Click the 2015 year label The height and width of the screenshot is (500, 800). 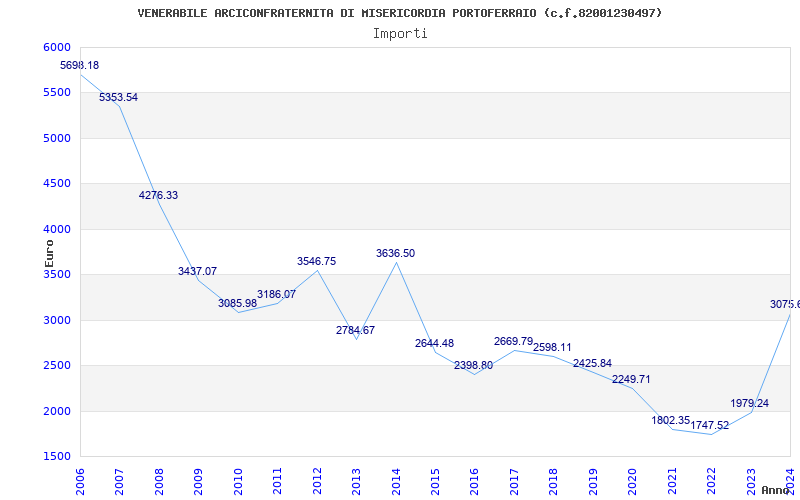(x=435, y=482)
